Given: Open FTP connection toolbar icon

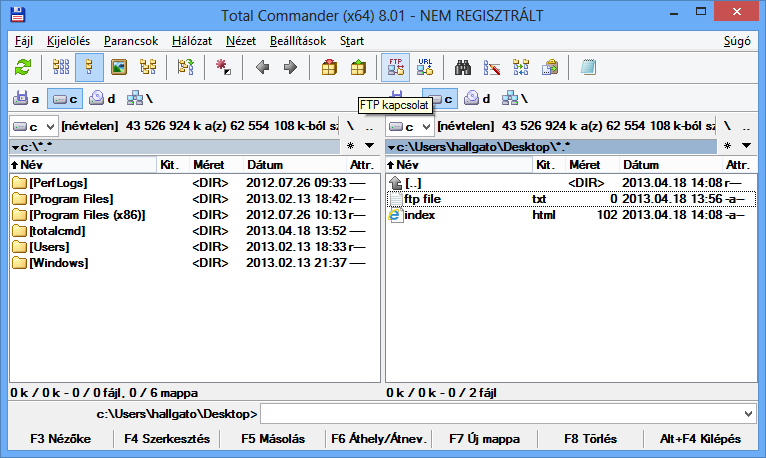Looking at the screenshot, I should tap(395, 67).
